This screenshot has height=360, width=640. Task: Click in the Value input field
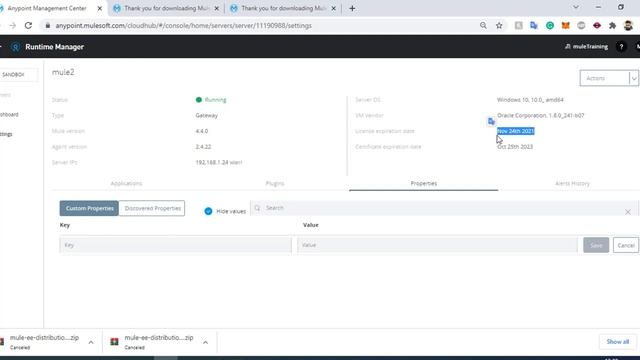(438, 245)
